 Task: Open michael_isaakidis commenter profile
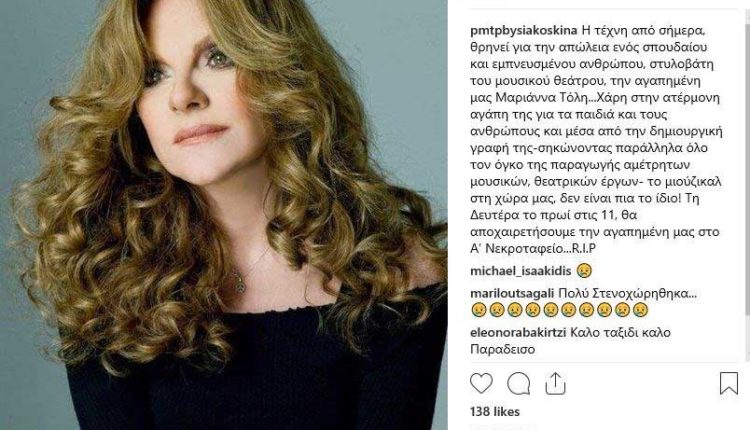tap(521, 271)
